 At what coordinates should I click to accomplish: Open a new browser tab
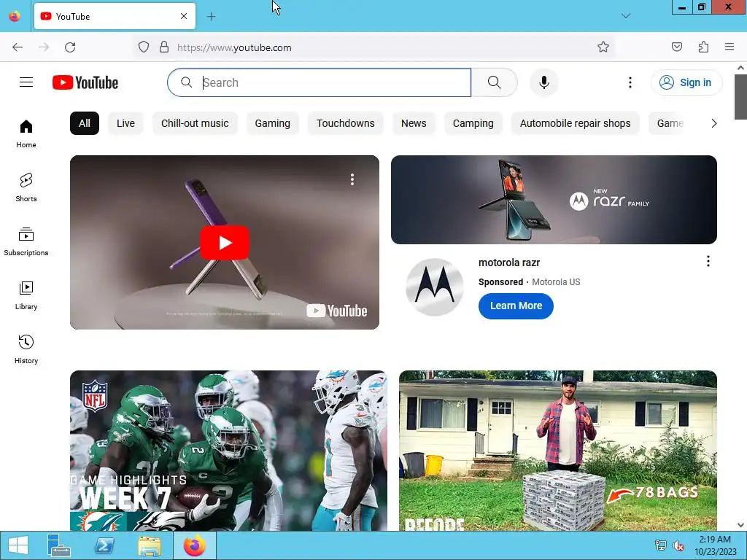(x=211, y=17)
